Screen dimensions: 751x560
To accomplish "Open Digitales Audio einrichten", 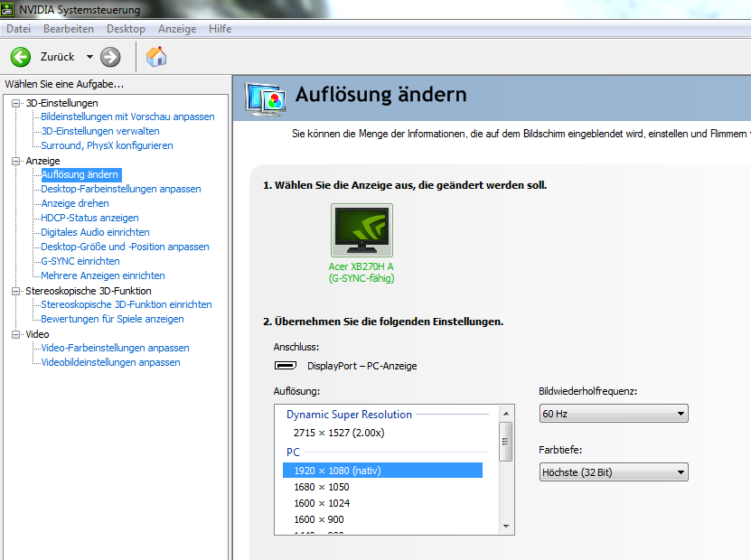I will tap(95, 232).
